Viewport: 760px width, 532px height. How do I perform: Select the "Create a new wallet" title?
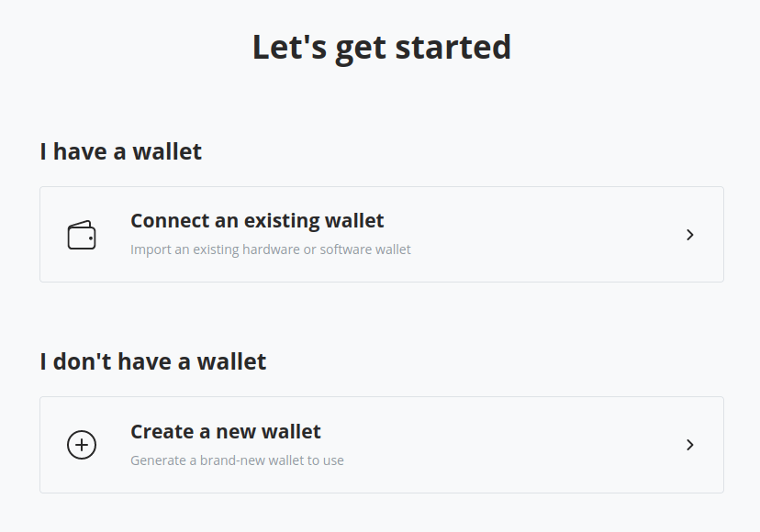pos(226,431)
